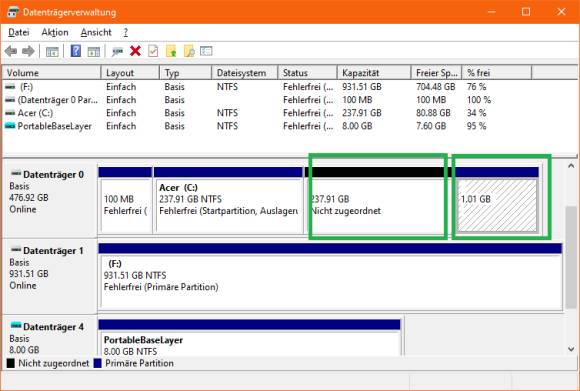
Task: Click the drive icon of volume (F:)
Action: pos(10,87)
